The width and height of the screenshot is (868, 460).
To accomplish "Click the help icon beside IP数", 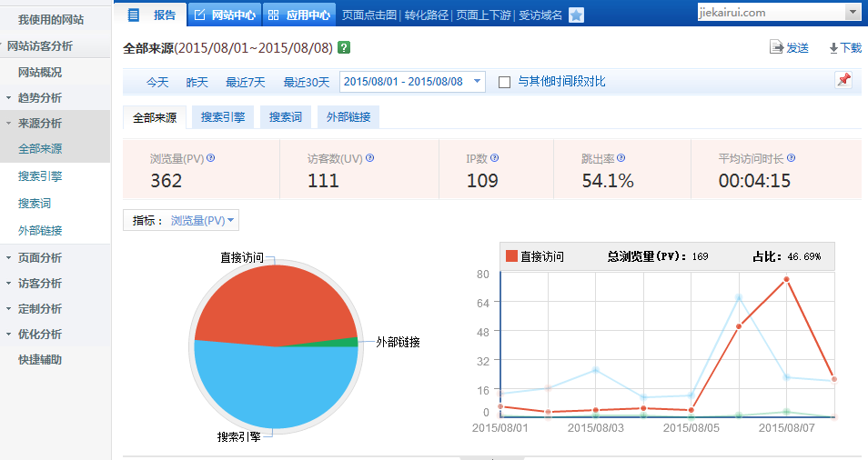I will point(494,158).
